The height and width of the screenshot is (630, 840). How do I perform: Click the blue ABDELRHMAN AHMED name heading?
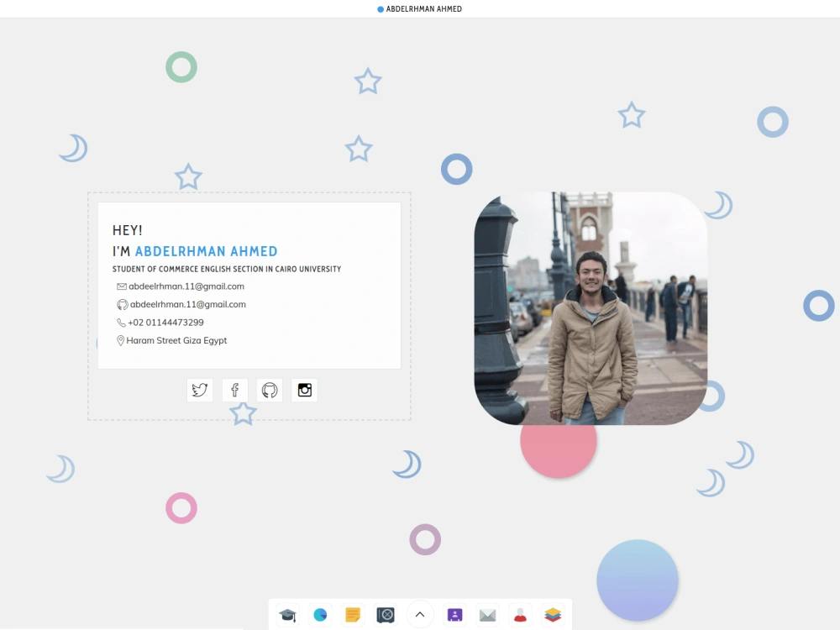click(207, 251)
